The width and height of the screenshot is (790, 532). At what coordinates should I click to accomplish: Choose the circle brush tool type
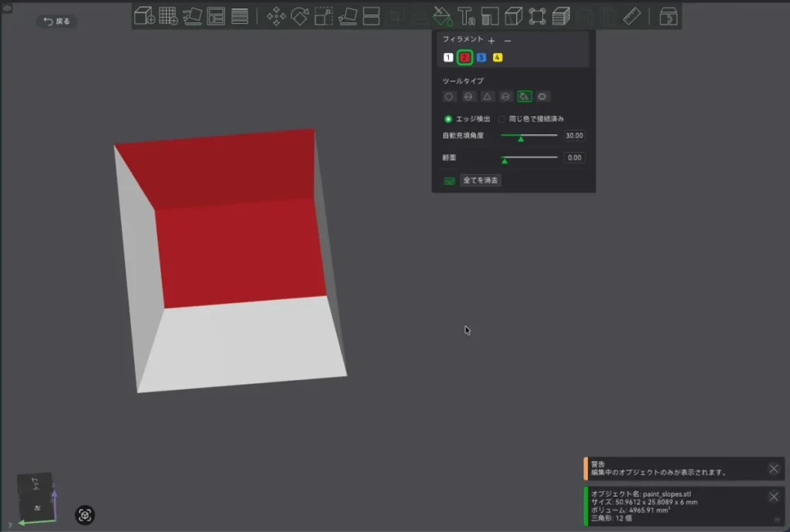[x=449, y=96]
